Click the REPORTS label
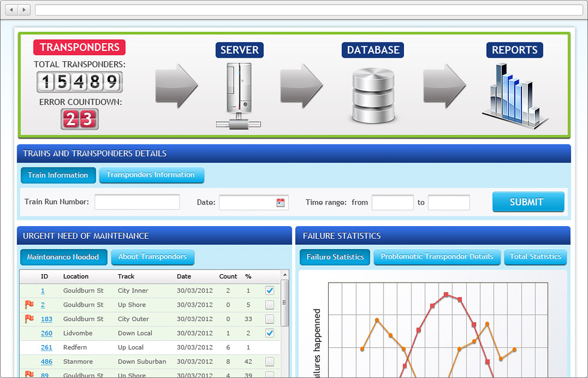The image size is (588, 378). (515, 50)
